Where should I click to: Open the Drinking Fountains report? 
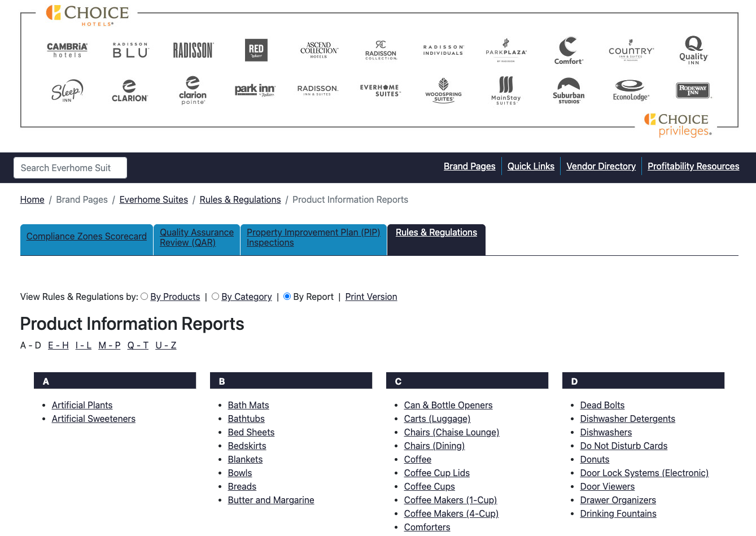618,513
